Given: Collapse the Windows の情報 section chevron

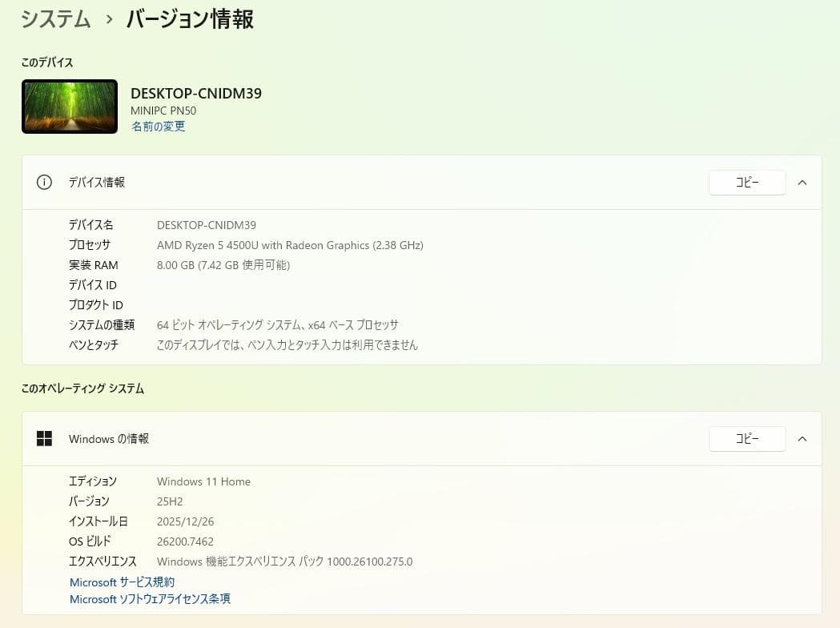Looking at the screenshot, I should 802,439.
